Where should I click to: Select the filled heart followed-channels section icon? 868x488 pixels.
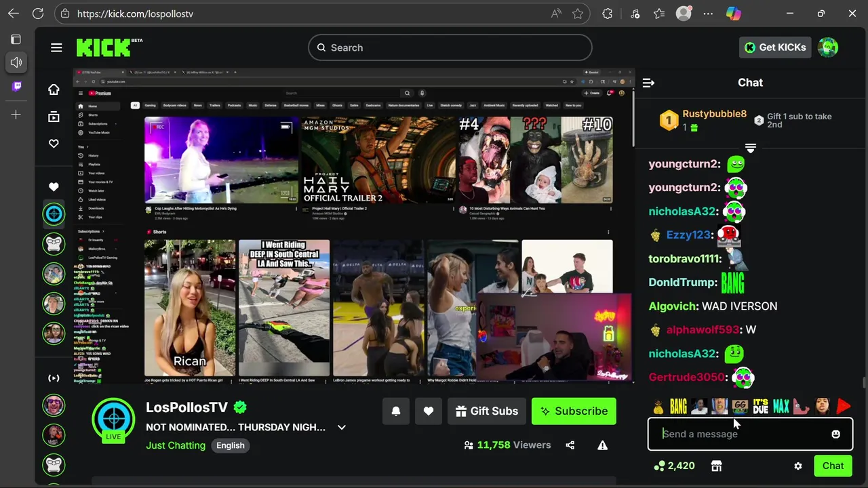click(x=54, y=186)
